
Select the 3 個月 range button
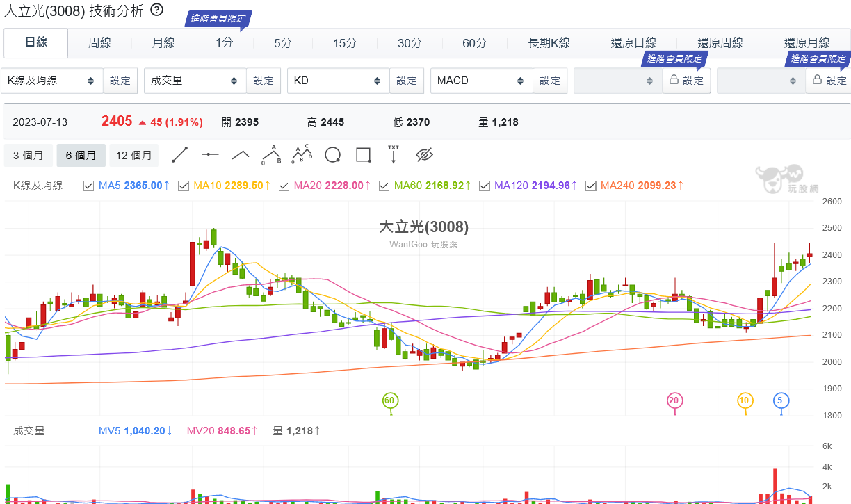28,156
